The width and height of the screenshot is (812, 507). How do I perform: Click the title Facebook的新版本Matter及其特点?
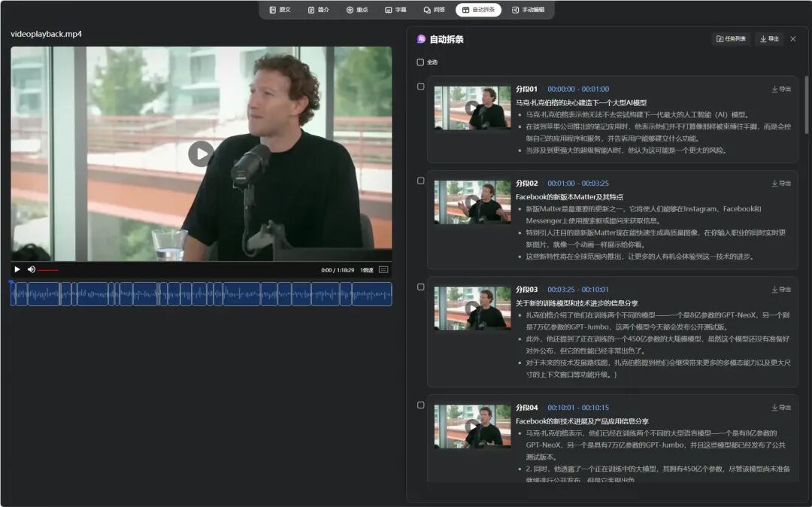569,197
